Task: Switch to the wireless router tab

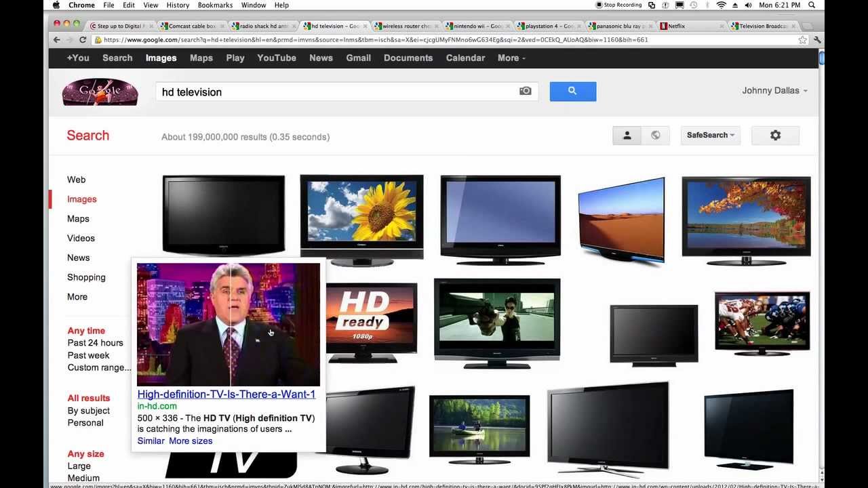Action: [406, 26]
